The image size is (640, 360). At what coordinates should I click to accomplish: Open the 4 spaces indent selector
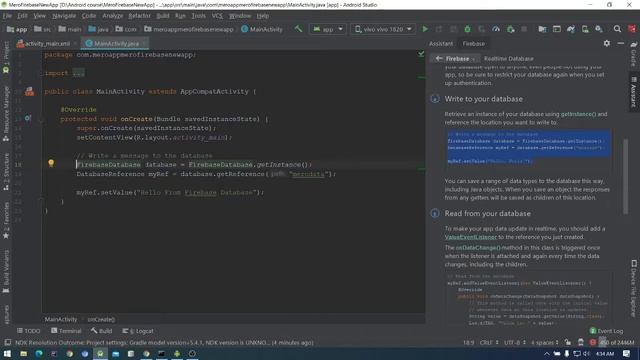545,342
